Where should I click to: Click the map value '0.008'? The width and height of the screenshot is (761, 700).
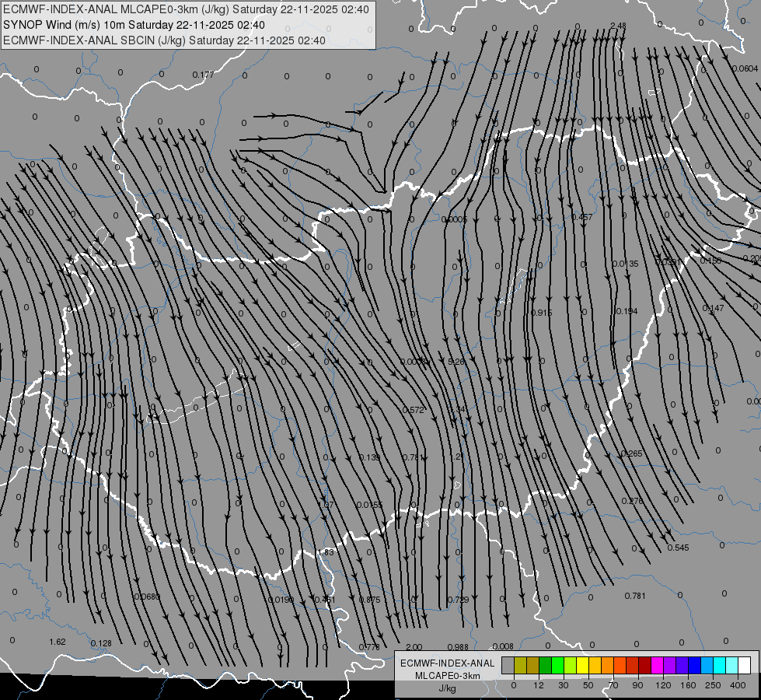503,646
